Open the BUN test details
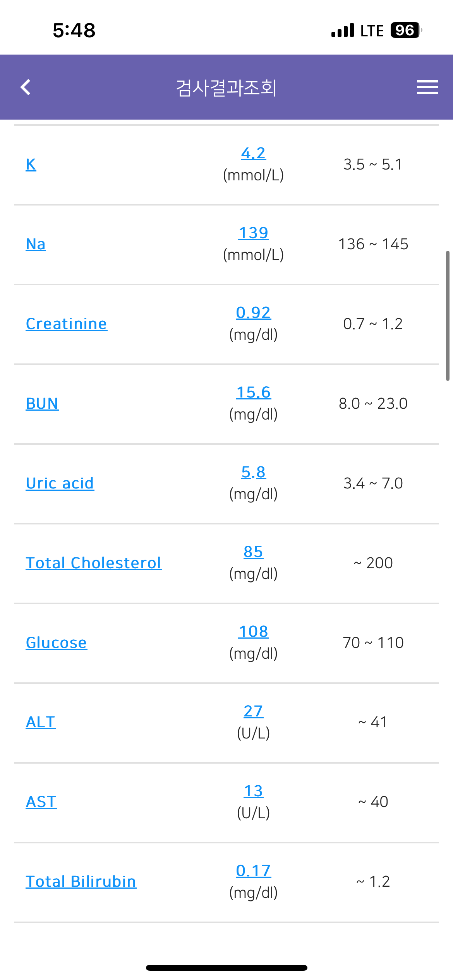Viewport: 453px width, 980px height. (42, 404)
